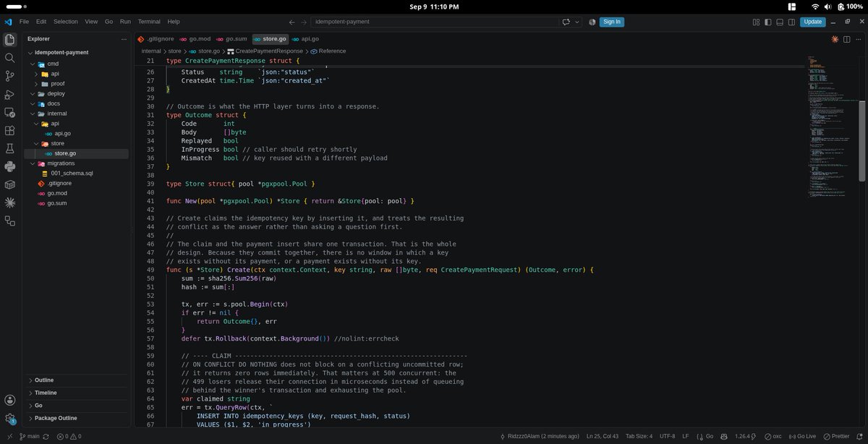Image resolution: width=868 pixels, height=444 pixels.
Task: Click the VS Code logo icon
Action: [9, 22]
